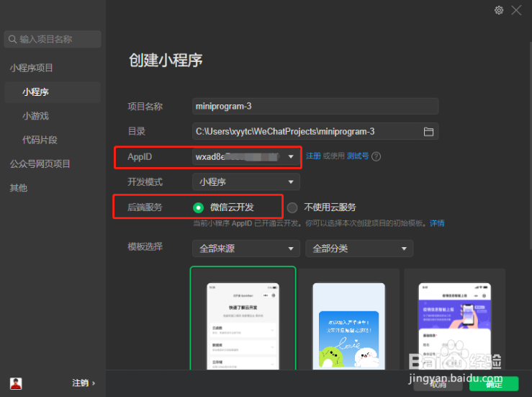Expand the 全部分类 dropdown
Viewport: 532px width, 397px height.
tap(359, 249)
